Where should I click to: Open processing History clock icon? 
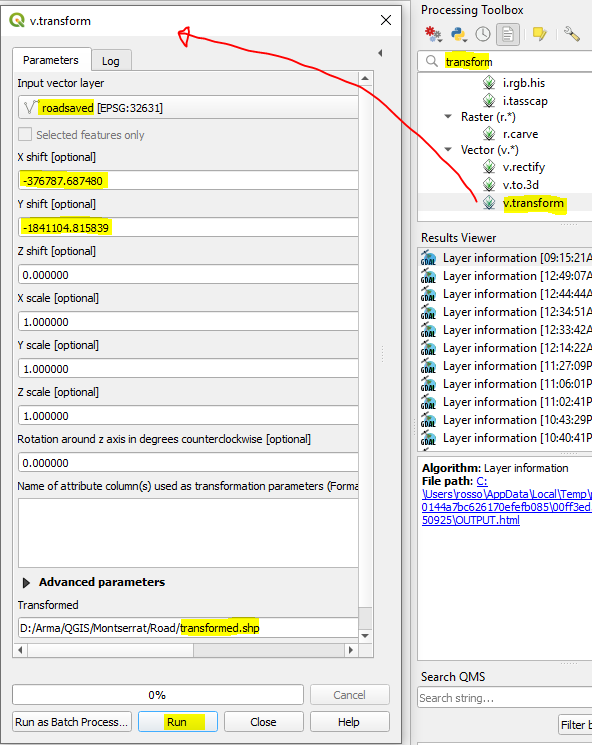(x=483, y=34)
